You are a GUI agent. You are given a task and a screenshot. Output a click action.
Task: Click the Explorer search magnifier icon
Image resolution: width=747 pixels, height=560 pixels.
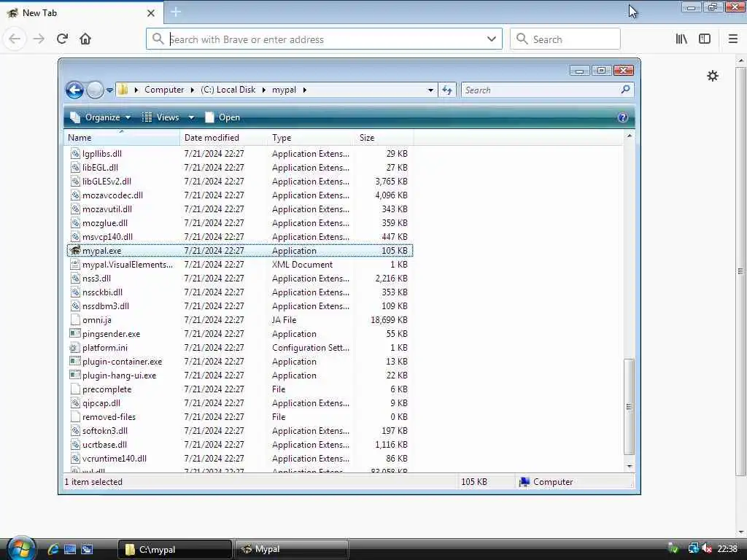point(625,90)
